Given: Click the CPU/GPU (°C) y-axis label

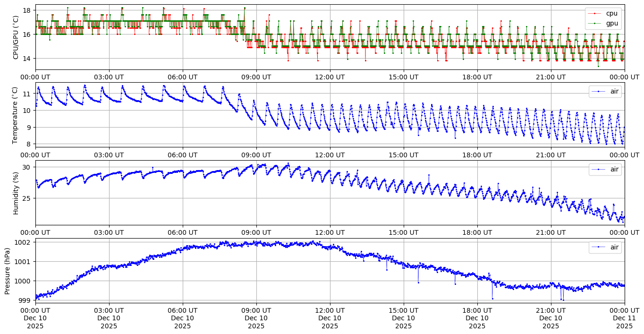Looking at the screenshot, I should (x=16, y=37).
